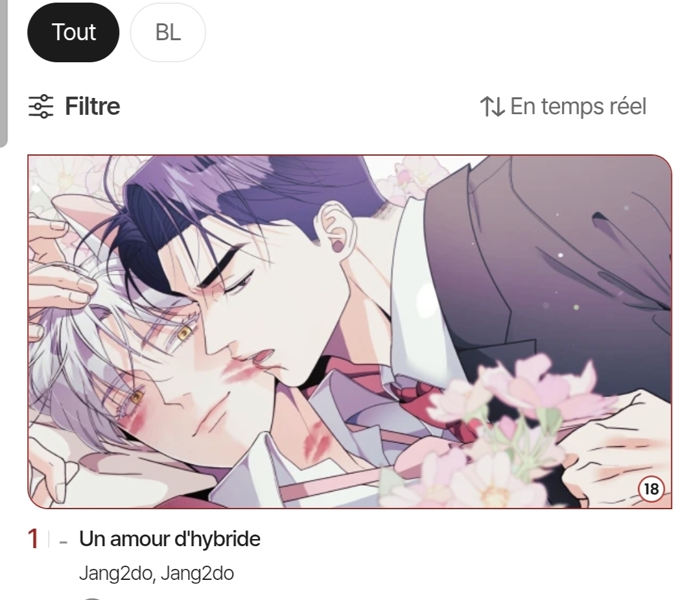The width and height of the screenshot is (700, 600).
Task: Select the Tout category pill
Action: point(73,32)
